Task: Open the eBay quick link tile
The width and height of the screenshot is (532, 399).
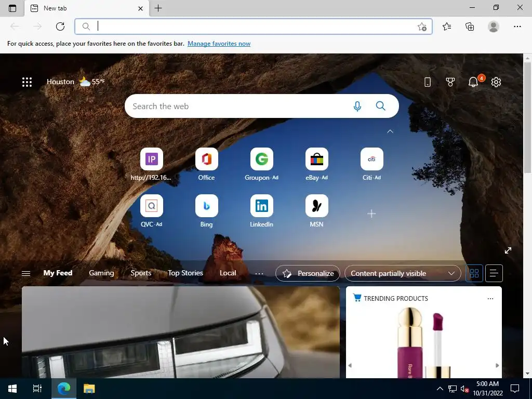Action: (316, 165)
